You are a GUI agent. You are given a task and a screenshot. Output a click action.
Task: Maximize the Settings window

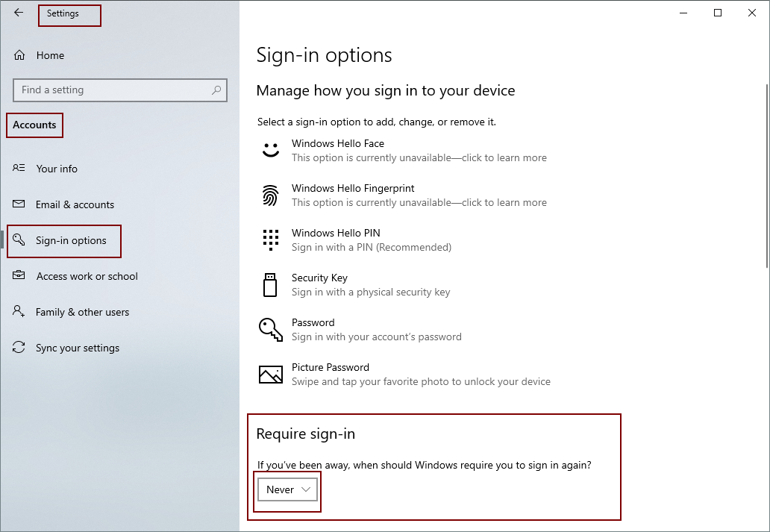pyautogui.click(x=718, y=13)
